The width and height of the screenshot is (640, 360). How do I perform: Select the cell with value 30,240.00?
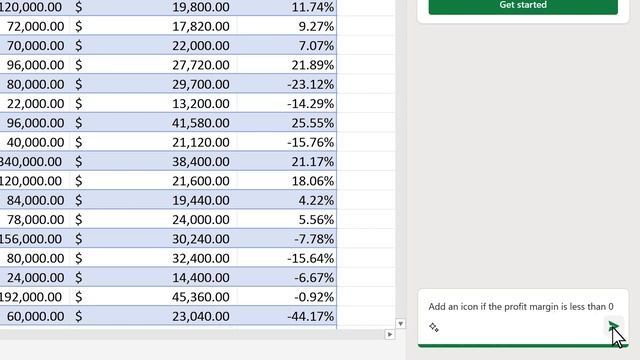coord(153,238)
